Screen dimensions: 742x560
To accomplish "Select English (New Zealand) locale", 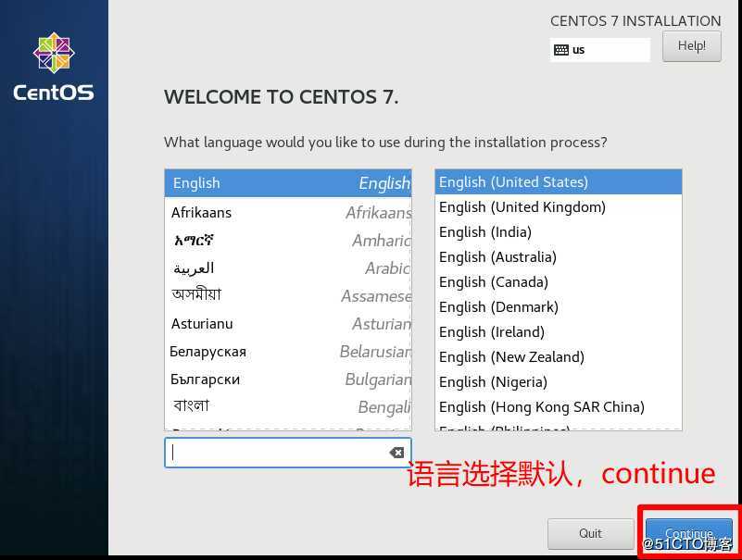I will [559, 357].
